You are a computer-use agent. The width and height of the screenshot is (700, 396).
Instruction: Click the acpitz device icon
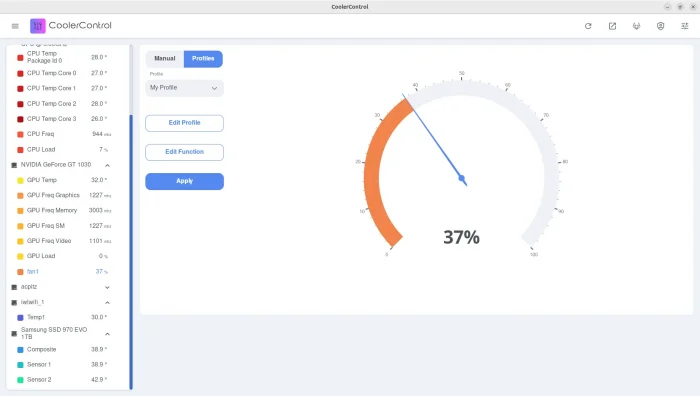(x=14, y=287)
